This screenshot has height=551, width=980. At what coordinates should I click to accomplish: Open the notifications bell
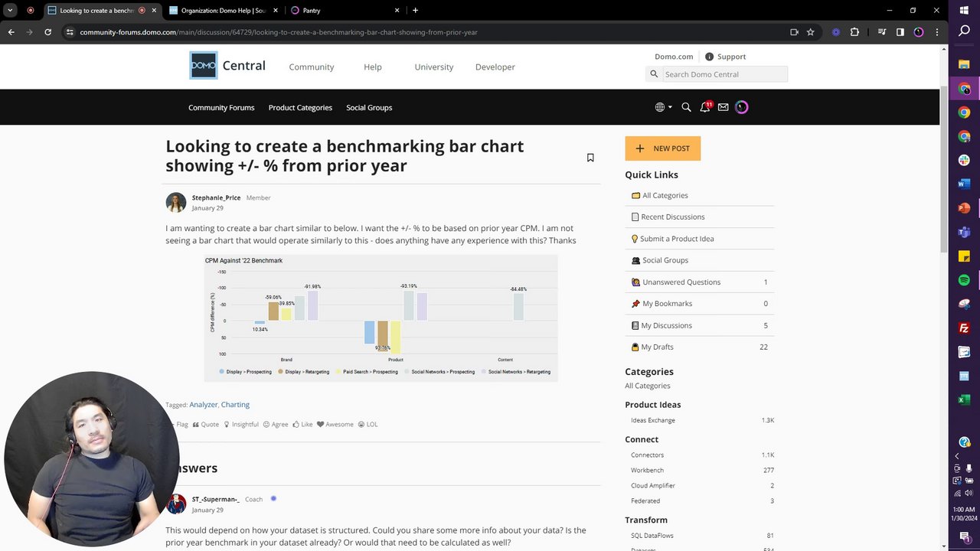pyautogui.click(x=704, y=107)
